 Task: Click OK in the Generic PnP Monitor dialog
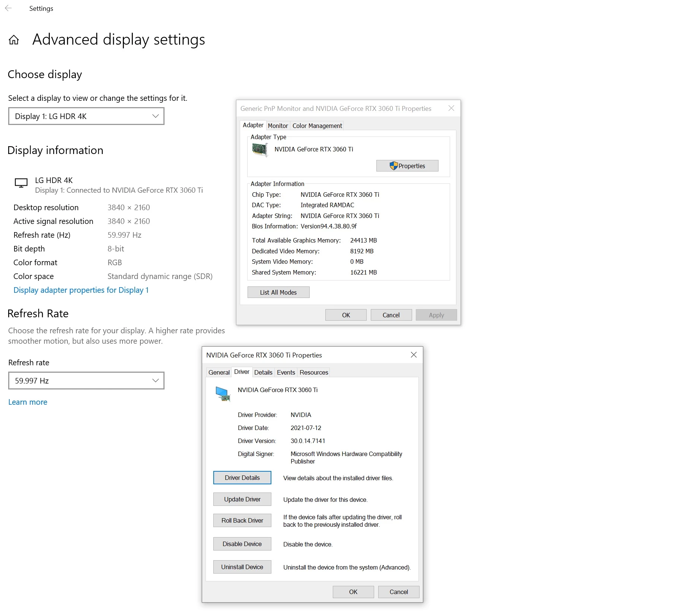[x=346, y=315]
